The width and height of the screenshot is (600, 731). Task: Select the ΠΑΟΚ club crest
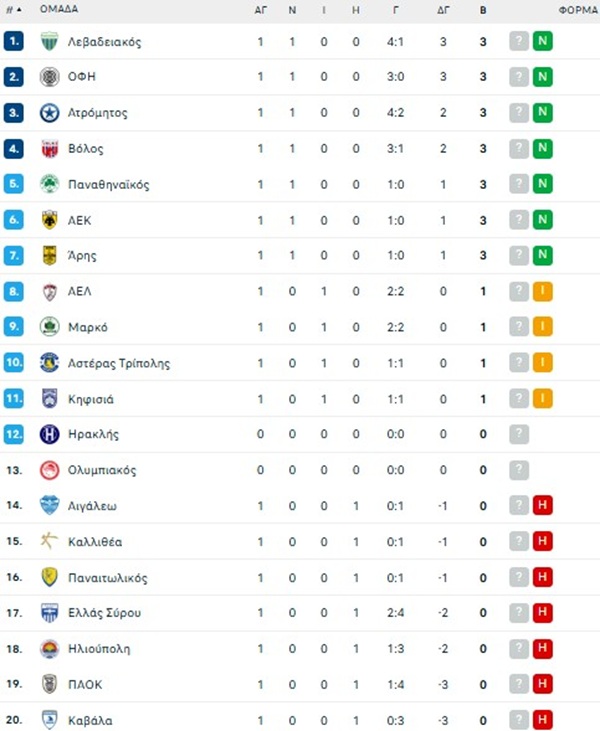(x=49, y=684)
